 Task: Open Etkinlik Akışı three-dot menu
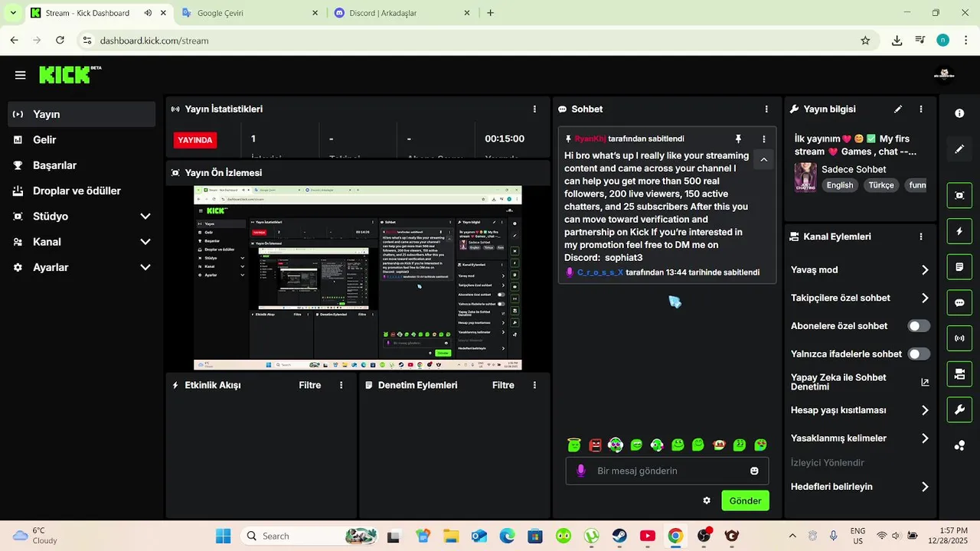pyautogui.click(x=341, y=386)
